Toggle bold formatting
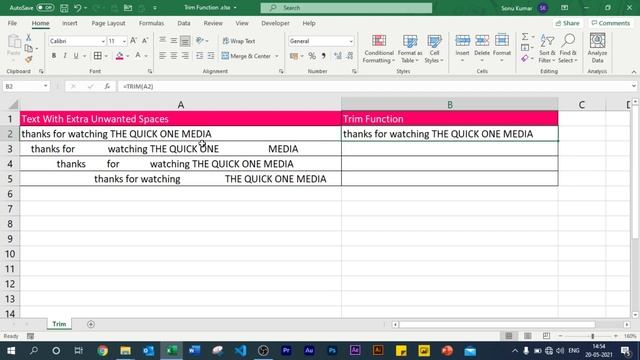The image size is (640, 360). point(54,56)
